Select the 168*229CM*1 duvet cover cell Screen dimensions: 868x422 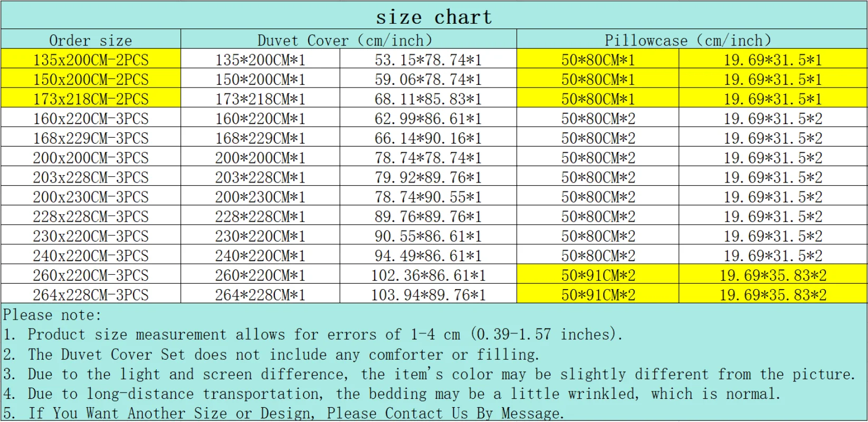(x=260, y=137)
